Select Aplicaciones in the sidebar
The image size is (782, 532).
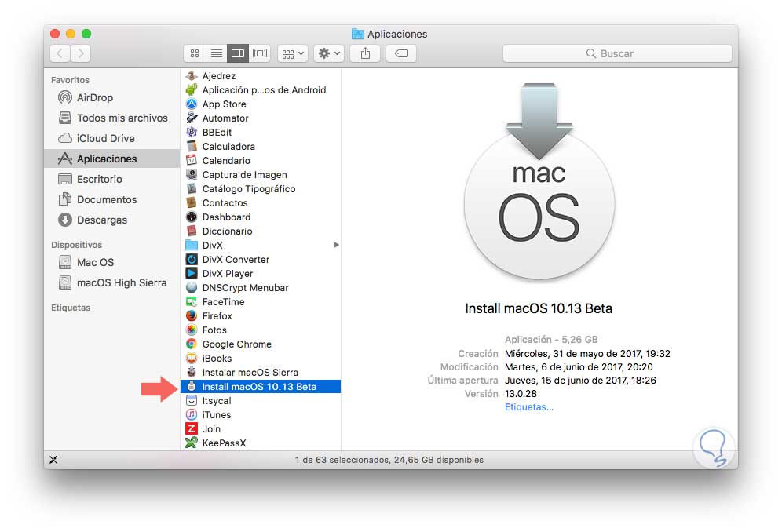tap(111, 159)
